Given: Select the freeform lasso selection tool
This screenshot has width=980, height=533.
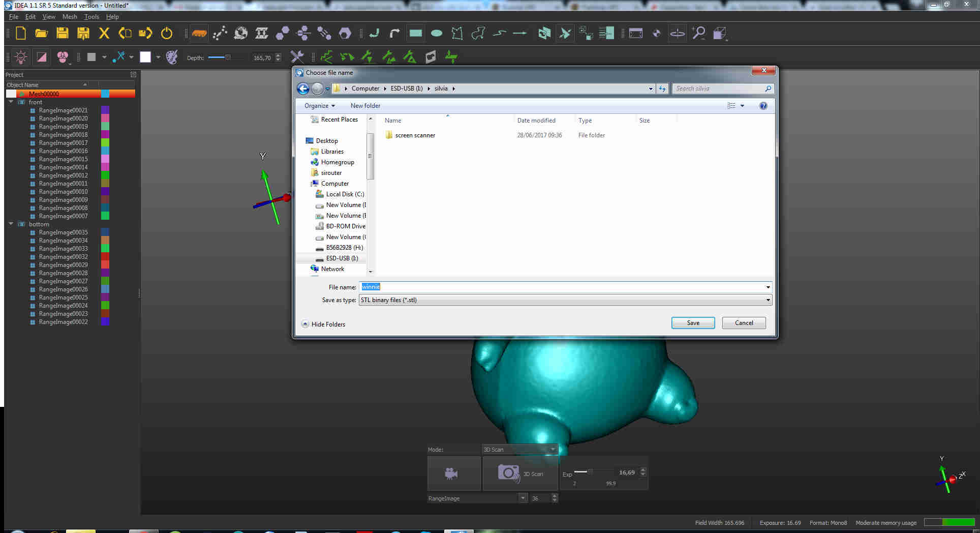Looking at the screenshot, I should [x=478, y=34].
